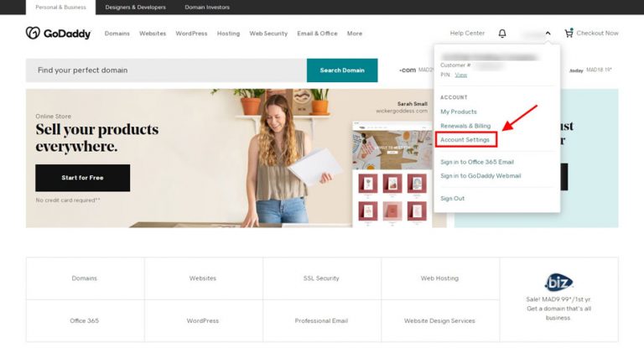Click the SSL Security tile
Viewport: 644px width, 348px height.
[321, 278]
